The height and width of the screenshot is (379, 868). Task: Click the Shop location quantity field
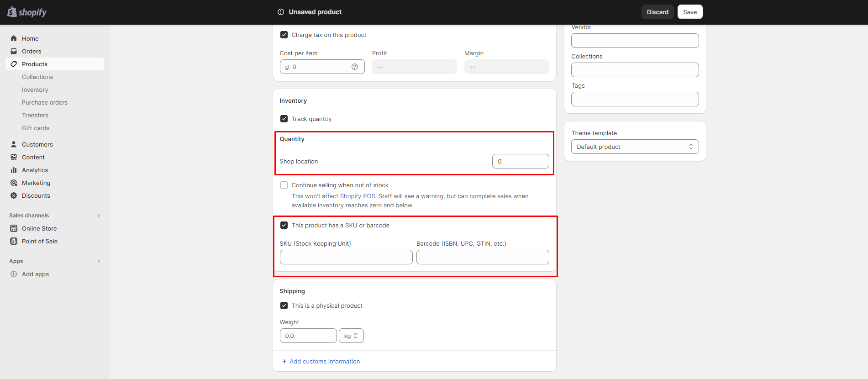[x=521, y=161]
